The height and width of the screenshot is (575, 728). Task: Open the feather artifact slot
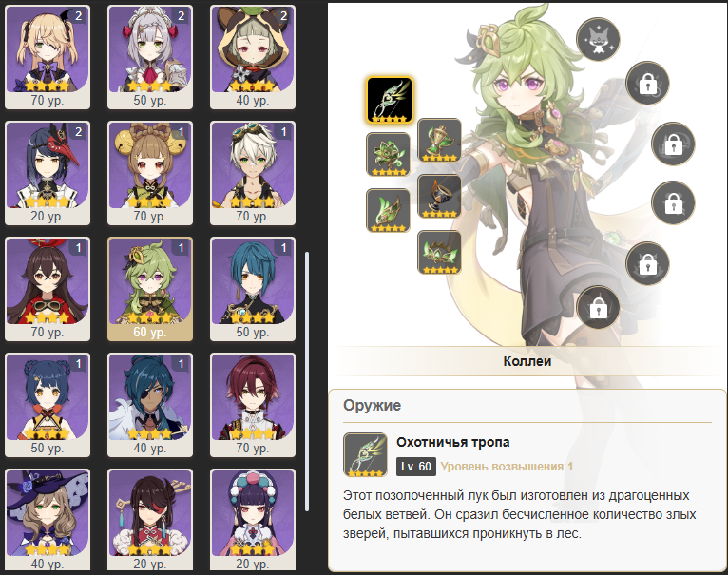click(x=388, y=210)
